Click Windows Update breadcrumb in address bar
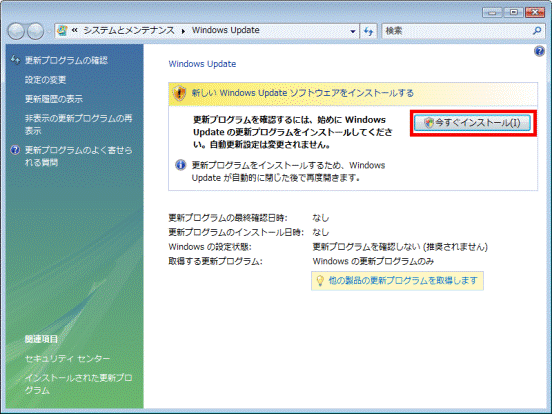This screenshot has height=414, width=552. [x=226, y=30]
